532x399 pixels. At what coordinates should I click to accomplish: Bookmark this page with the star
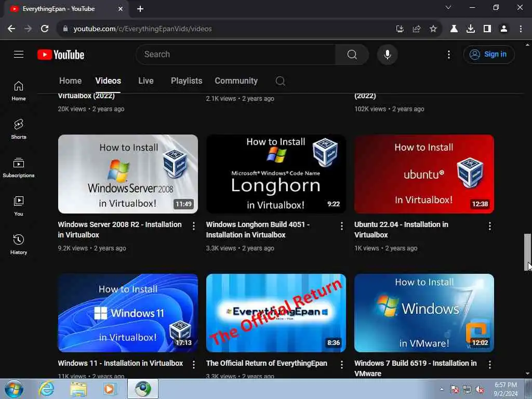pyautogui.click(x=433, y=29)
